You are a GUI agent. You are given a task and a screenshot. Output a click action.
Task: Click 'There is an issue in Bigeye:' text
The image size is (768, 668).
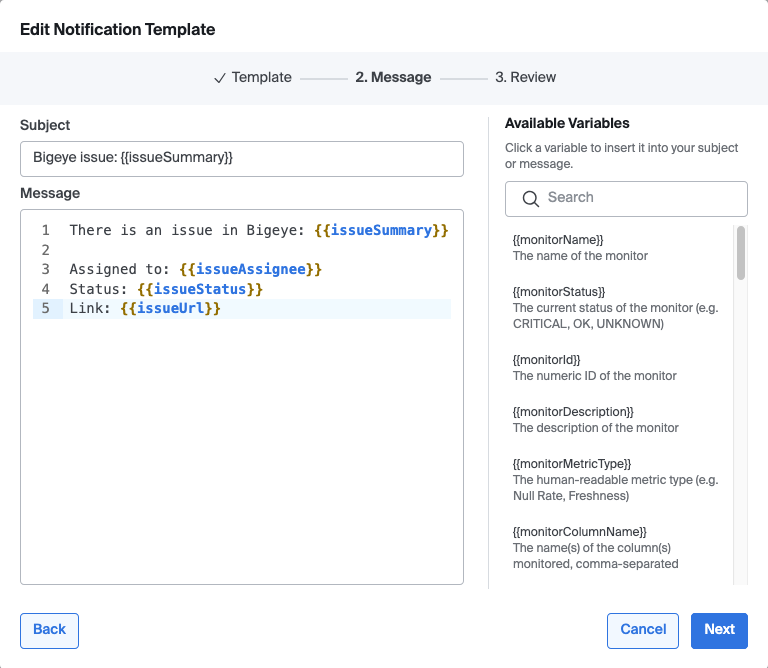click(x=187, y=230)
